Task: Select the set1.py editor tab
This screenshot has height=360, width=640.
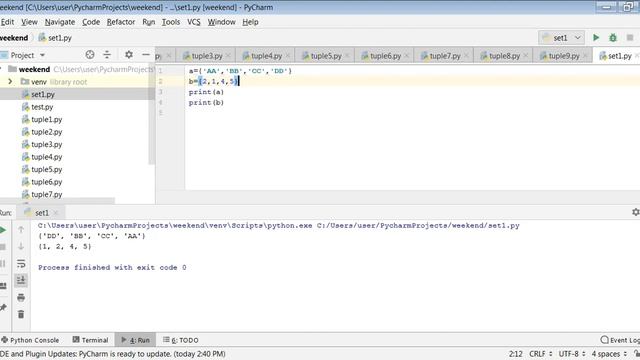Action: click(616, 56)
